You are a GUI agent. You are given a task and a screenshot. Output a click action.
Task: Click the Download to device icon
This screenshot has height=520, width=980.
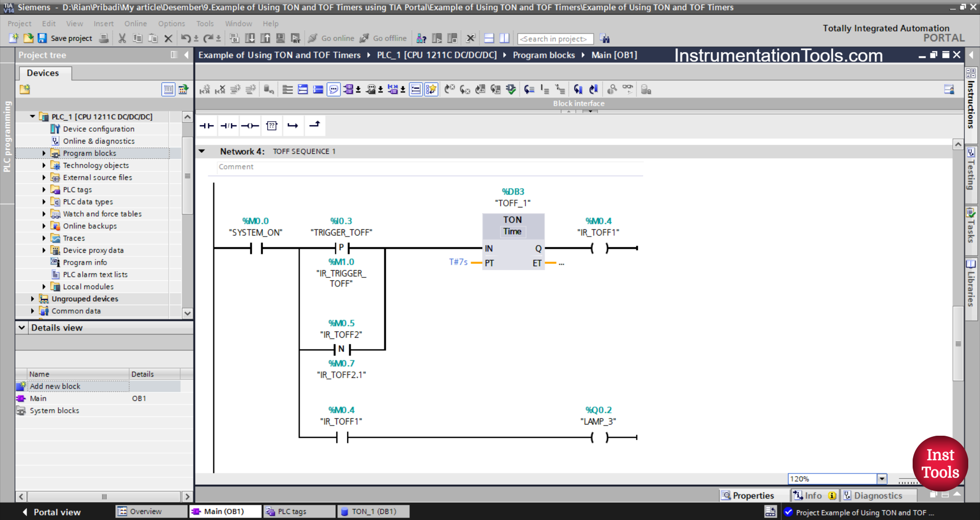250,38
